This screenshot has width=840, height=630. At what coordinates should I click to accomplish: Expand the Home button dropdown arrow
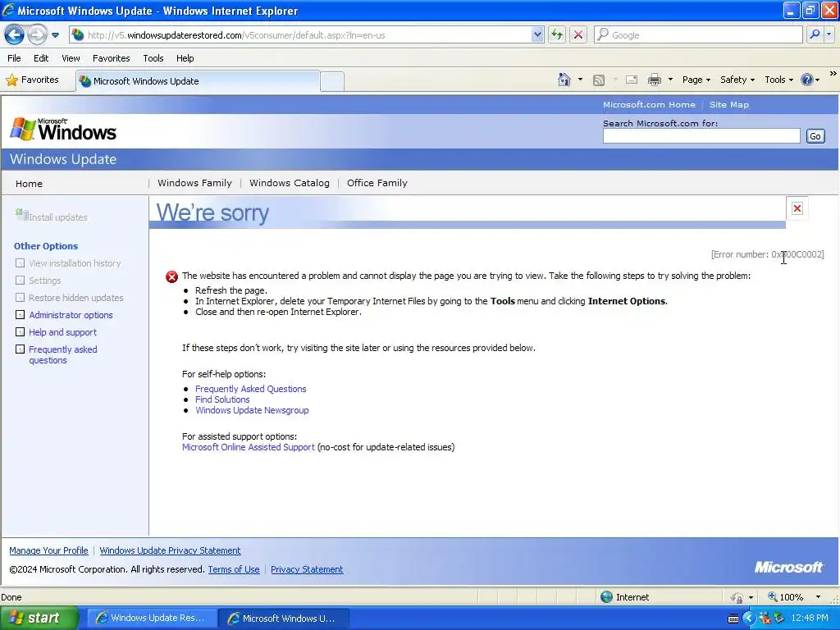pos(580,80)
